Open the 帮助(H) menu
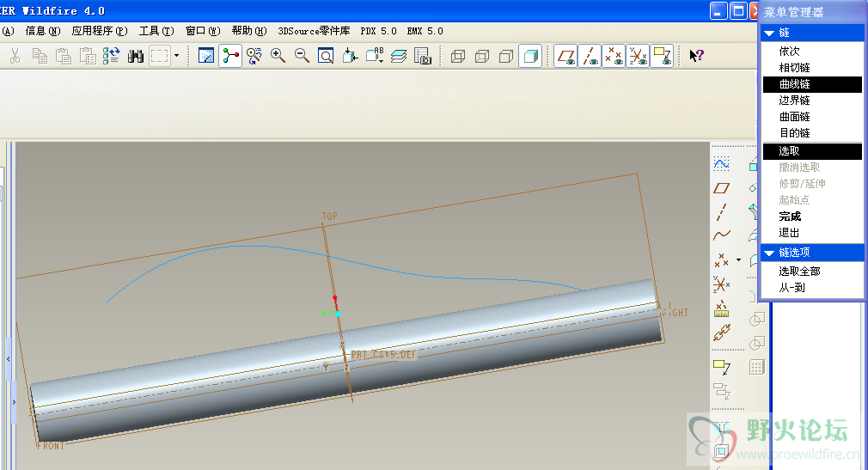 tap(249, 31)
